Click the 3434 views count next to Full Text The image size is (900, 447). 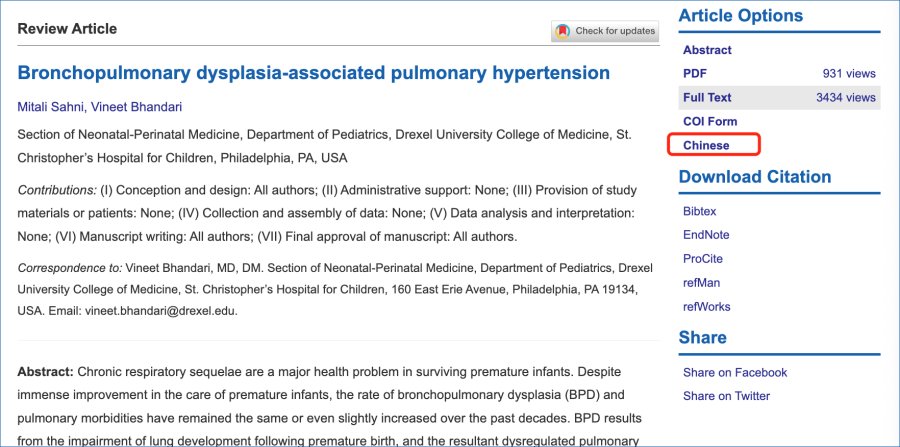[x=845, y=98]
